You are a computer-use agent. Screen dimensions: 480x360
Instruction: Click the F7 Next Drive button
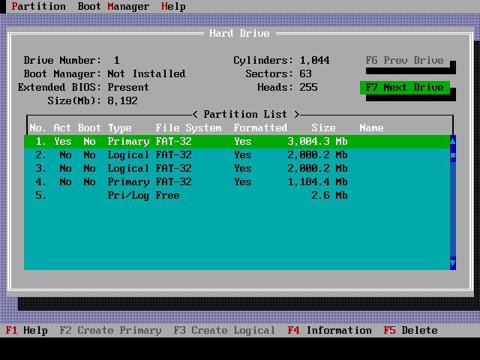click(x=405, y=87)
